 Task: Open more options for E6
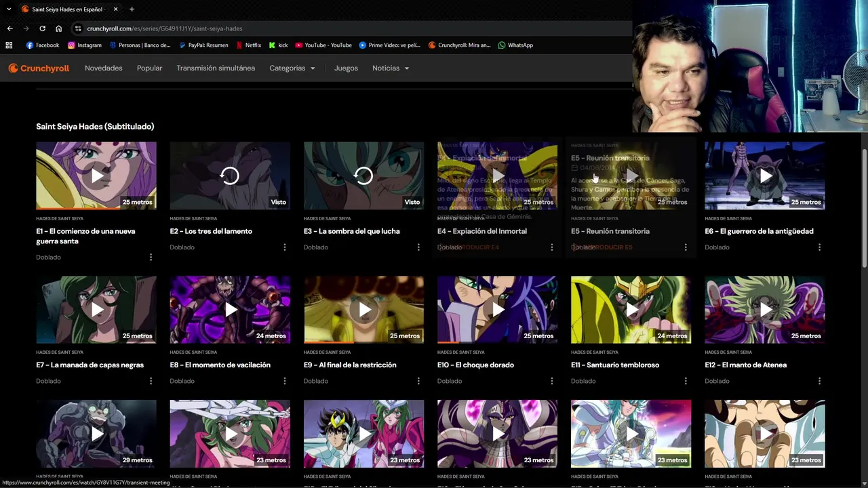(x=819, y=247)
